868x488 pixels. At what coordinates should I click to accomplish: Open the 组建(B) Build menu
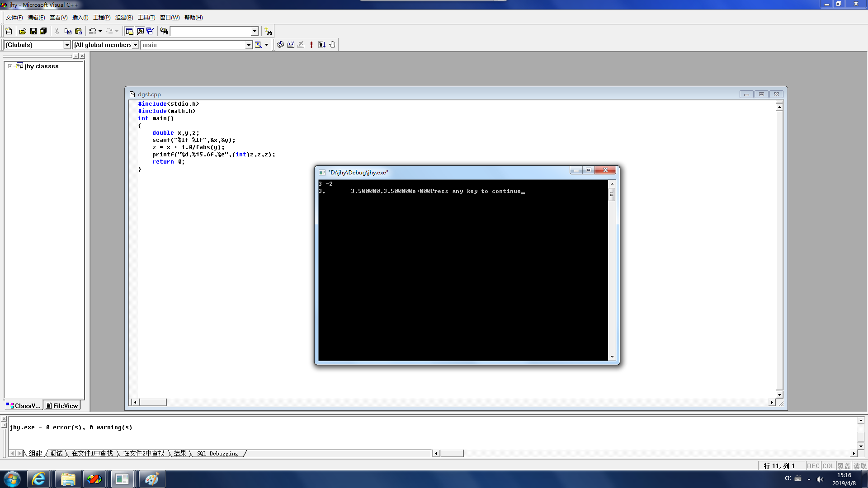(124, 18)
